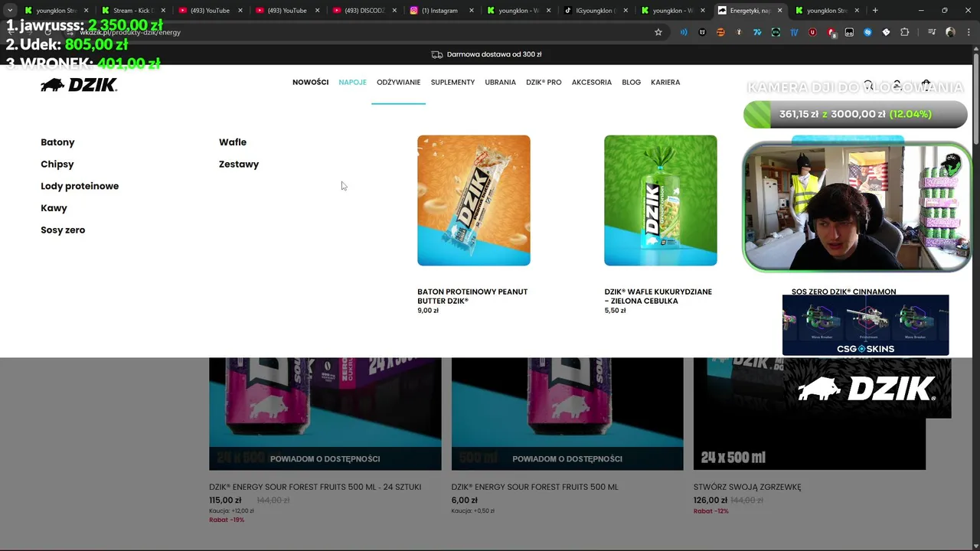Select the Chipsy category
Viewport: 980px width, 551px height.
coord(57,164)
